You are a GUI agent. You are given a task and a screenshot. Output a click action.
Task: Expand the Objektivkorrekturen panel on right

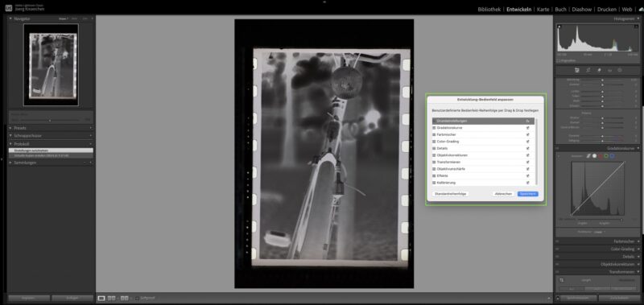click(638, 264)
